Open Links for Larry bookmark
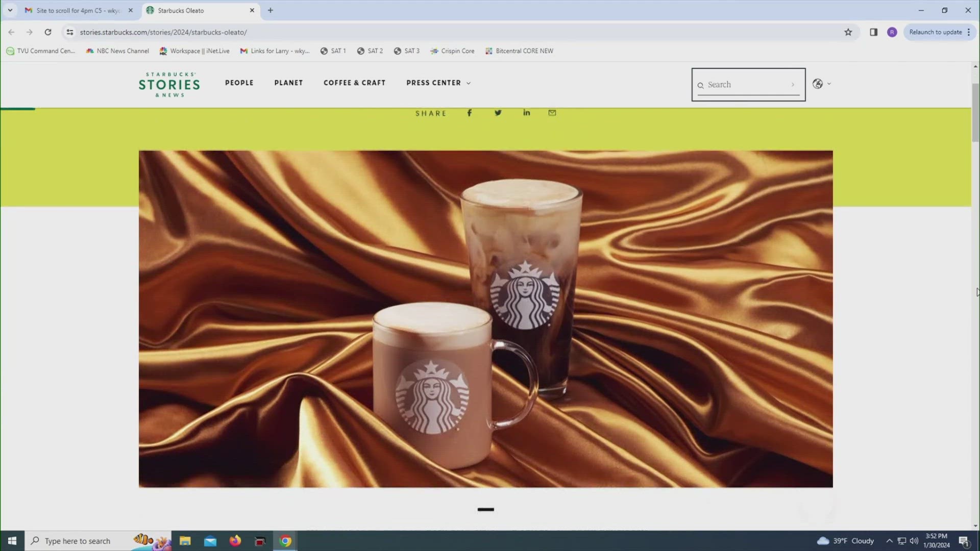 (275, 51)
